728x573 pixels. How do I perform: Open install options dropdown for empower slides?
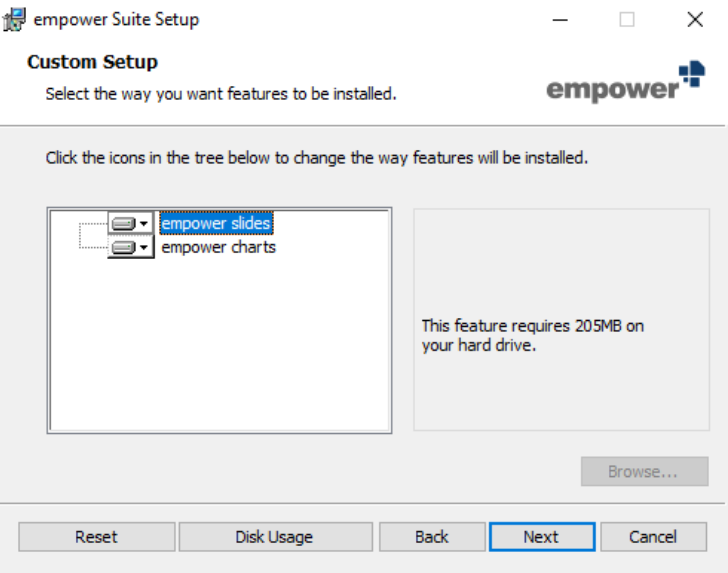[130, 223]
